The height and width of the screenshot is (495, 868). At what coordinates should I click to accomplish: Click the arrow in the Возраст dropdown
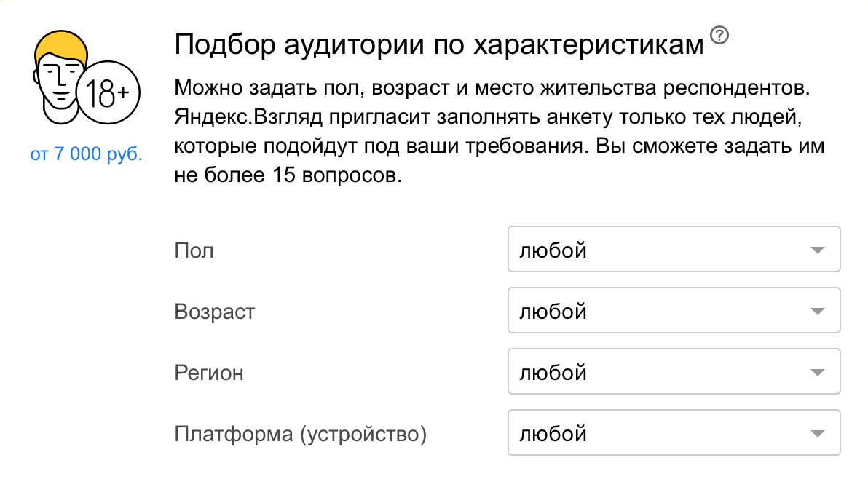[x=817, y=312]
